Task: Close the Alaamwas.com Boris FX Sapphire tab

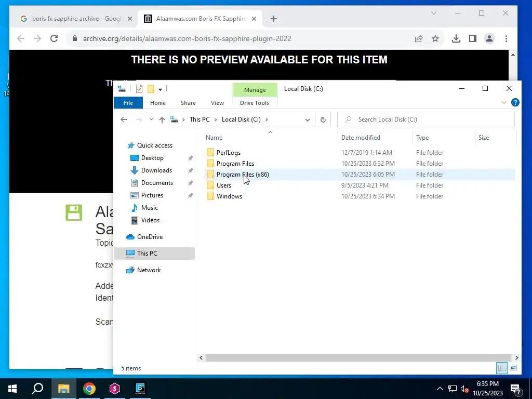Action: 254,19
